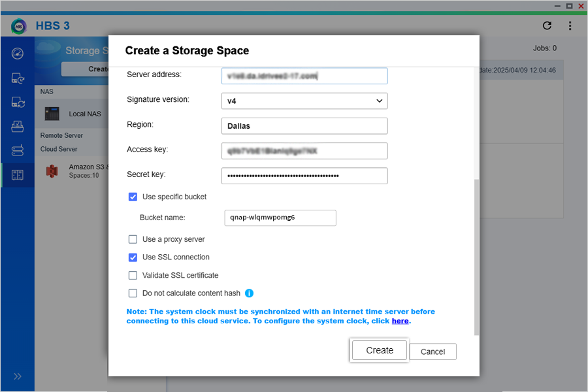This screenshot has height=392, width=588.
Task: Disable the Use SSL connection checkbox
Action: pyautogui.click(x=133, y=257)
